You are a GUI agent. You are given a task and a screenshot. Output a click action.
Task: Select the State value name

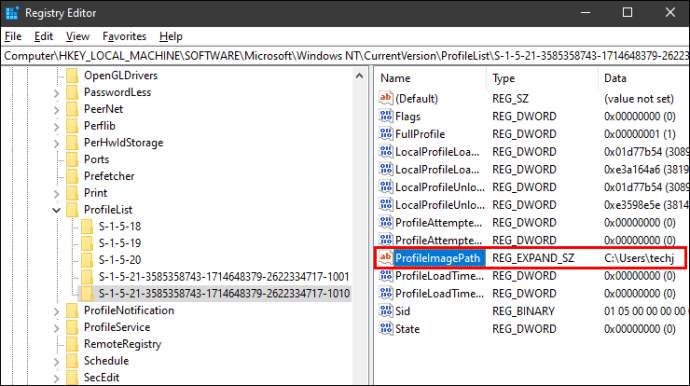coord(407,329)
